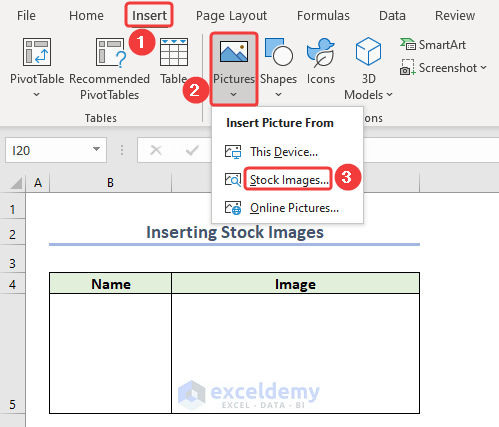Cancel entry with the X formula button

[x=156, y=150]
